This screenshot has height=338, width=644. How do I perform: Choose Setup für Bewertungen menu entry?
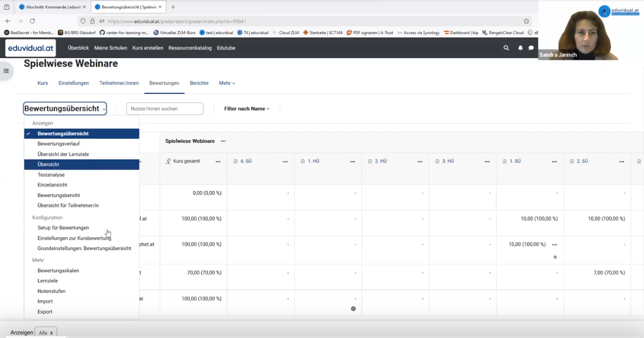click(63, 228)
